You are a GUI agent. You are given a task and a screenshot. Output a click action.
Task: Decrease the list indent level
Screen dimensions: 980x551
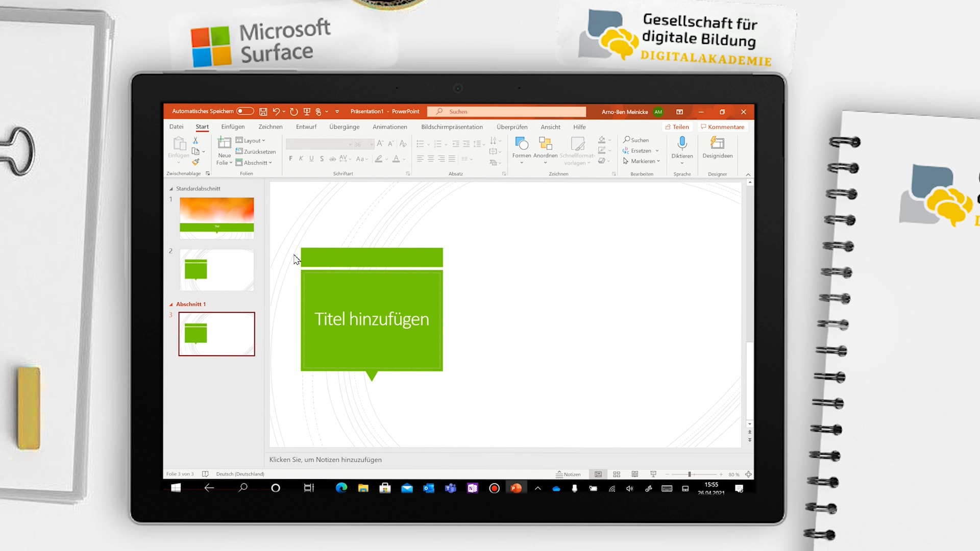point(456,144)
